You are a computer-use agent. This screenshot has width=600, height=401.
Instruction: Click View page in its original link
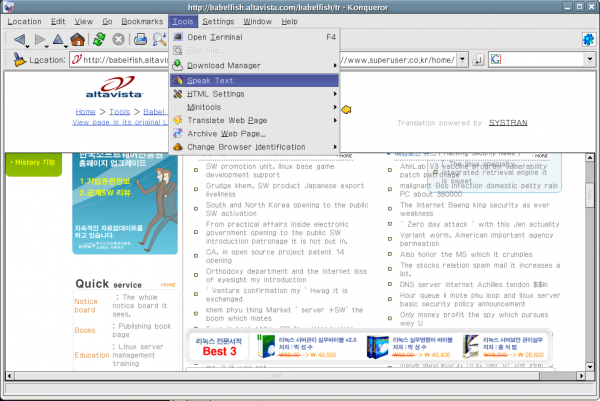pyautogui.click(x=120, y=122)
